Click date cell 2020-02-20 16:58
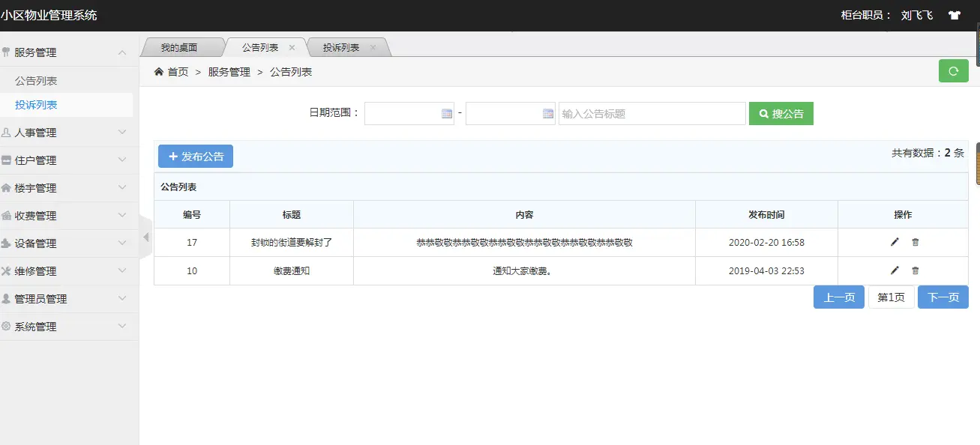This screenshot has width=980, height=445. (x=766, y=243)
